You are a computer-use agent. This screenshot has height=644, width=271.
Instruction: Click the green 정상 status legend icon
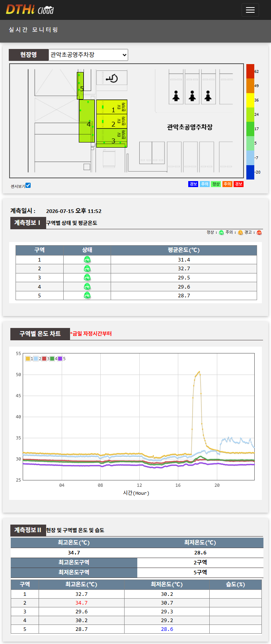click(221, 232)
